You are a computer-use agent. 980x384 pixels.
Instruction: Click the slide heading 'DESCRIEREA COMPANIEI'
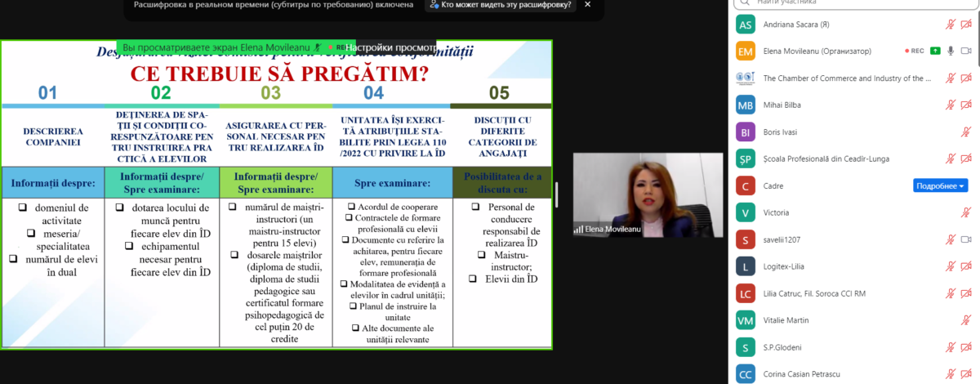[52, 136]
